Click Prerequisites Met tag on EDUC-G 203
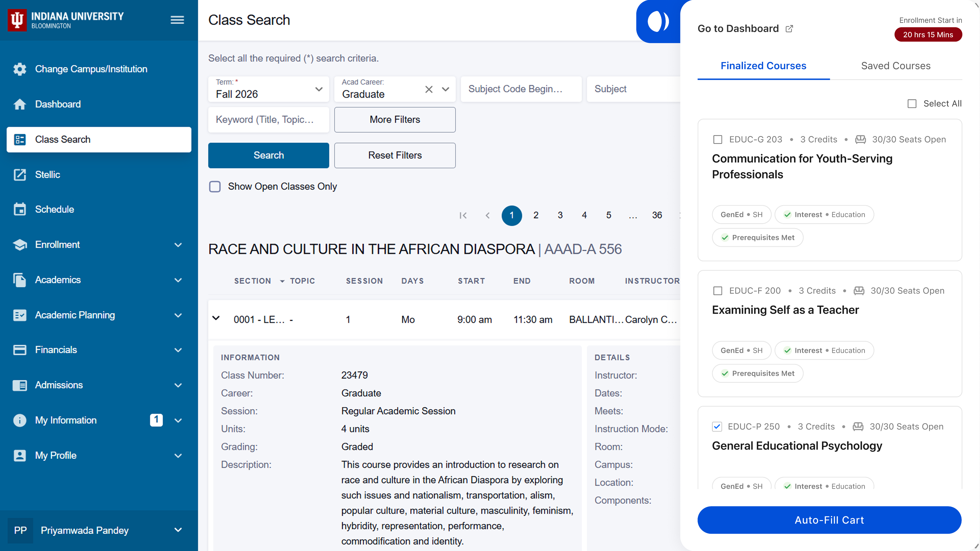This screenshot has height=551, width=980. 758,237
